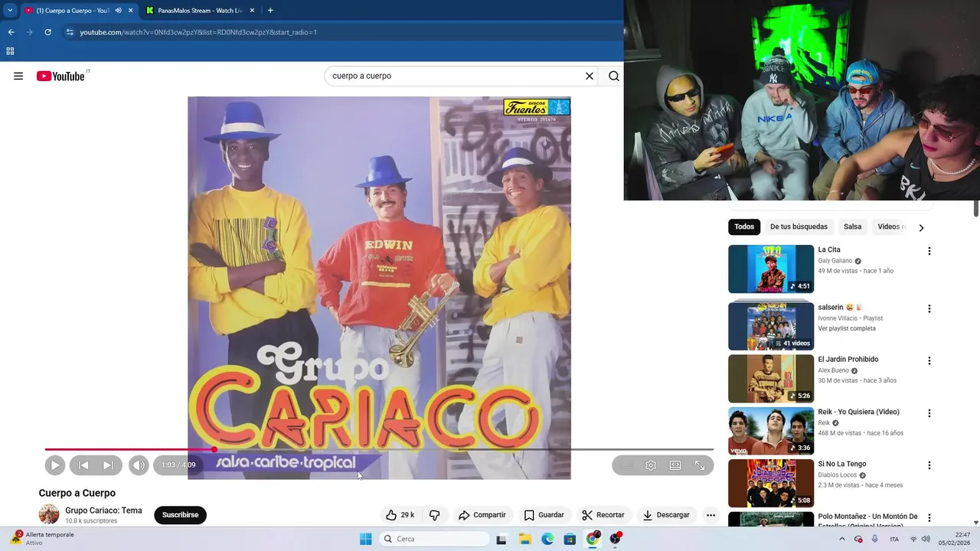Open a new browser tab
This screenshot has height=551, width=980.
pos(270,10)
